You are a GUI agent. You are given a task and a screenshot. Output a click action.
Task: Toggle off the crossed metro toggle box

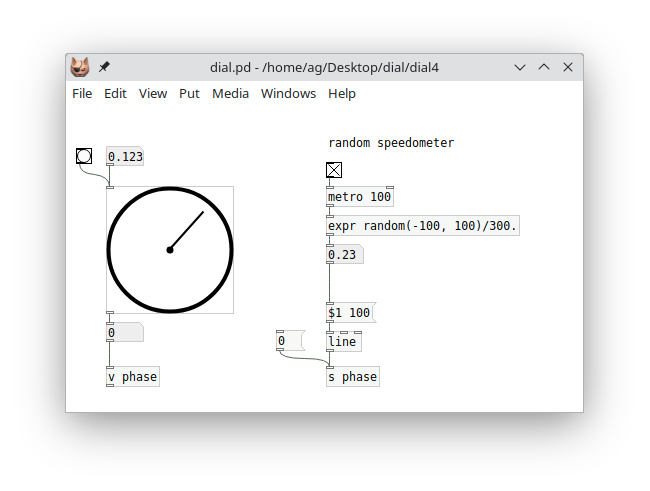pos(334,170)
